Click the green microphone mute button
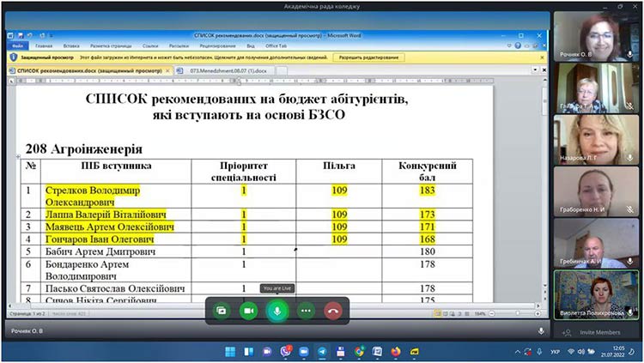Image resolution: width=644 pixels, height=363 pixels. pos(276,310)
